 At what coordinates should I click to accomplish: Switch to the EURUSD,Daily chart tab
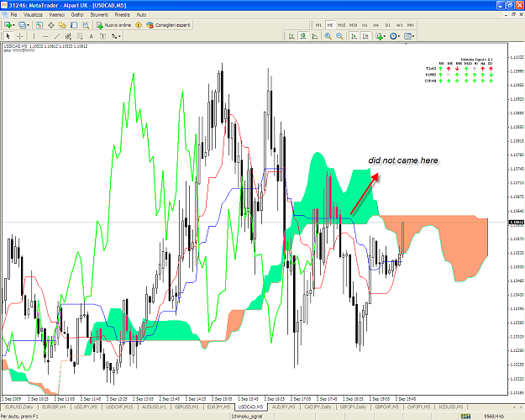point(19,407)
